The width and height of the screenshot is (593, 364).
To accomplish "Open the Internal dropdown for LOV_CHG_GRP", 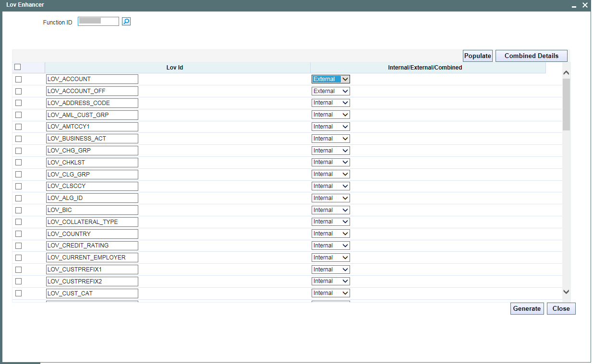I will point(331,151).
